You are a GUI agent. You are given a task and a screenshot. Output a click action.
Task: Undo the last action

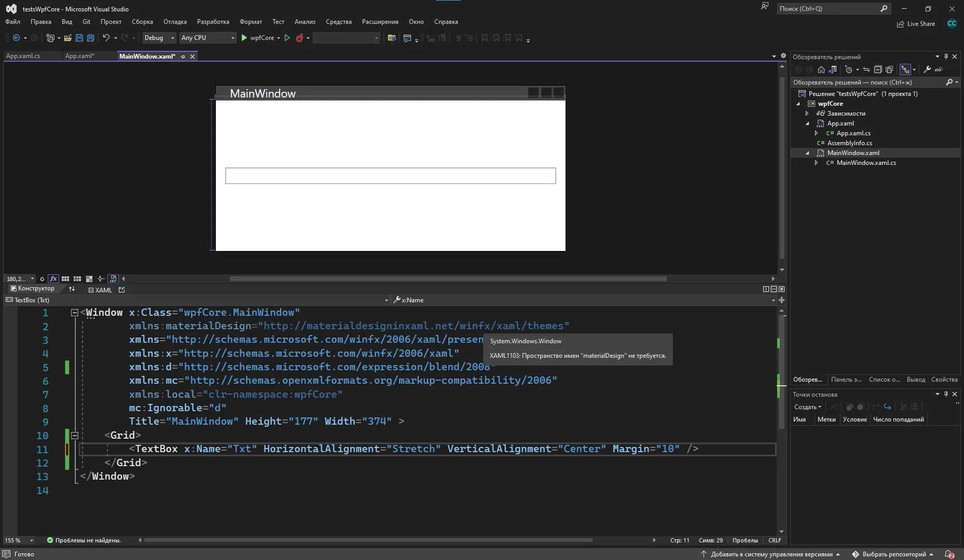[106, 38]
